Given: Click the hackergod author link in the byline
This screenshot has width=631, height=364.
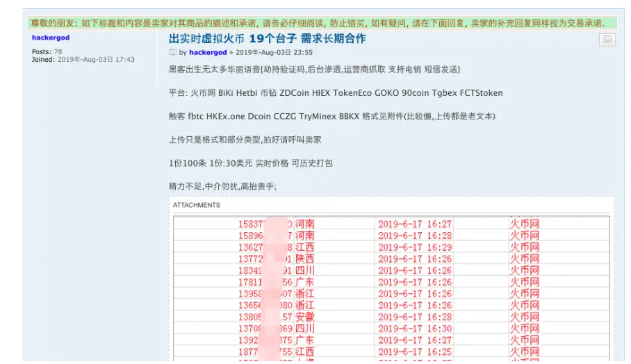Looking at the screenshot, I should (208, 52).
